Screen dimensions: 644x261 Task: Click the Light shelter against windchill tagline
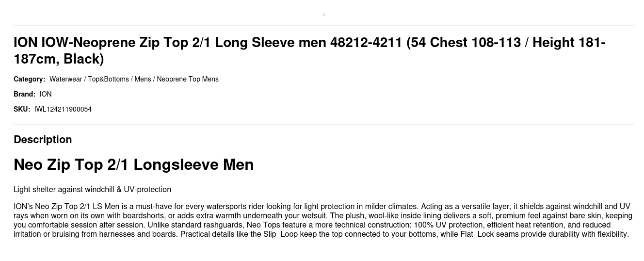92,189
